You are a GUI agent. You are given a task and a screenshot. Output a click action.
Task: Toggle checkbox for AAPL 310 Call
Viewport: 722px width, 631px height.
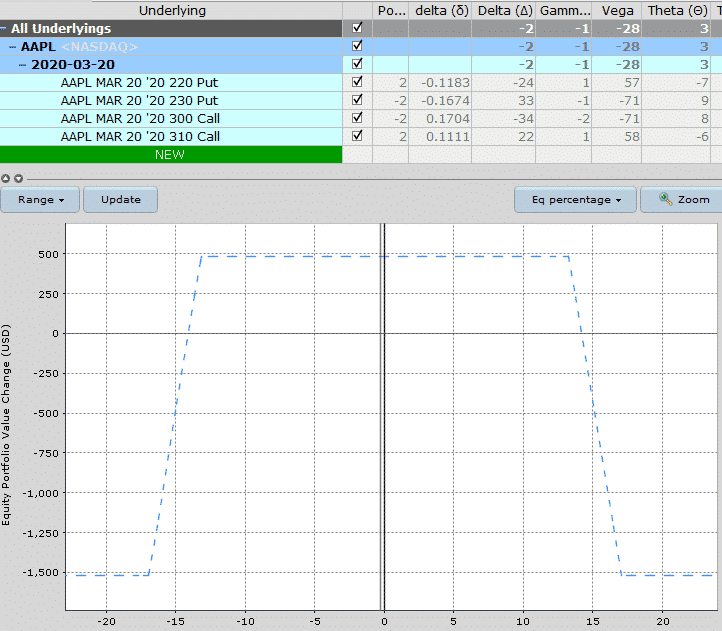(357, 136)
